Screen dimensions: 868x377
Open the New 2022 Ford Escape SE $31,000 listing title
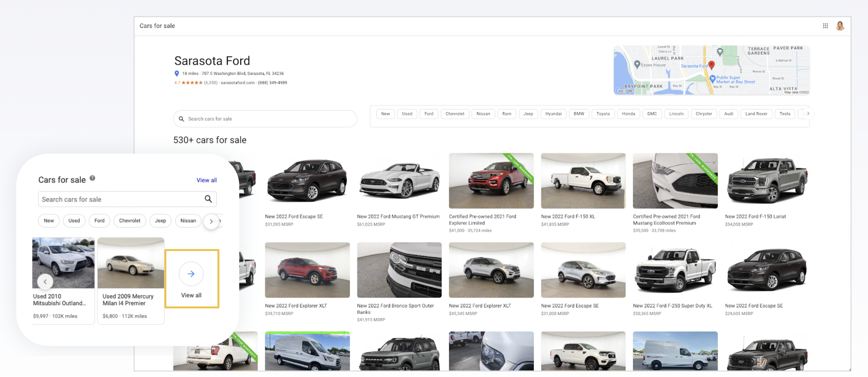570,305
